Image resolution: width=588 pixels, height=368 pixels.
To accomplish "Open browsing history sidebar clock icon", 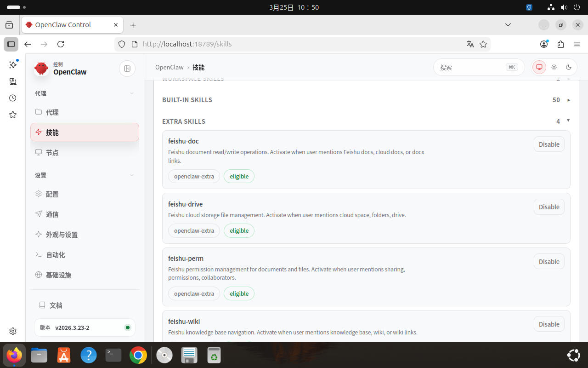I will tap(13, 98).
